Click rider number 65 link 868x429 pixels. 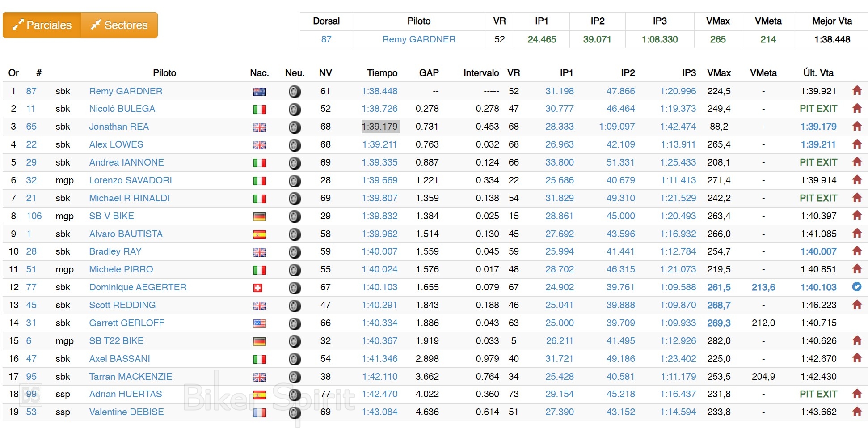click(31, 127)
